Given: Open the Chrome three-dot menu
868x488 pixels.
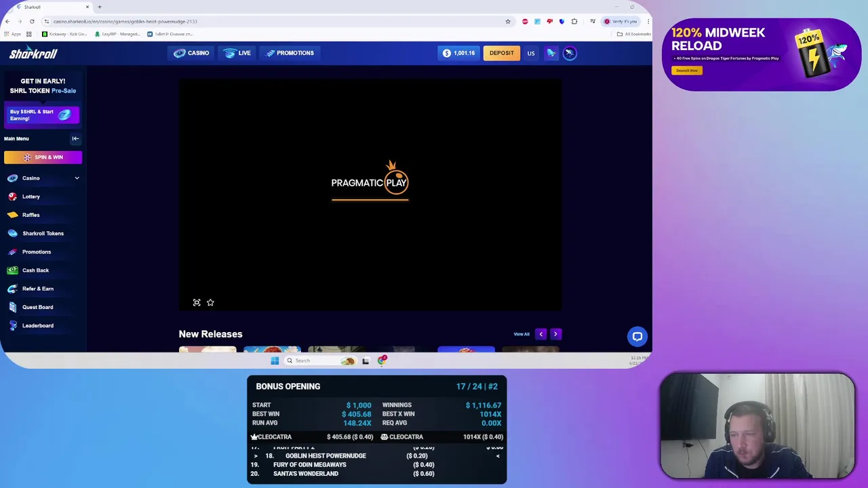Looking at the screenshot, I should click(x=648, y=22).
